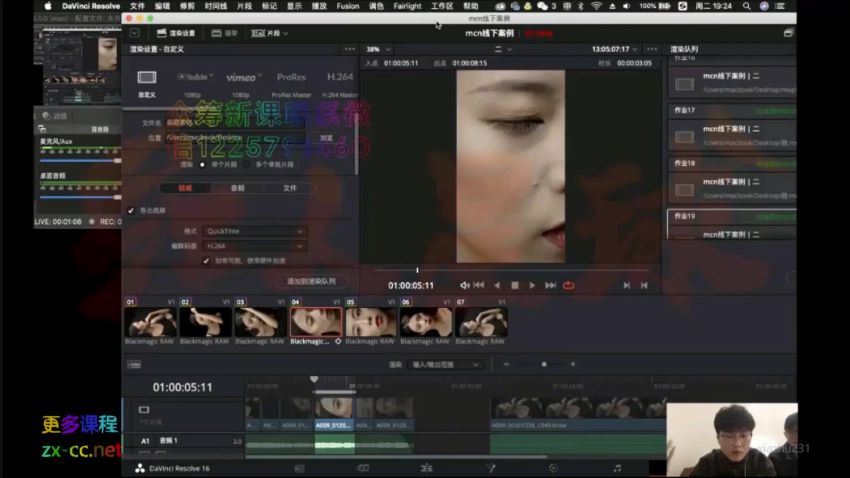The height and width of the screenshot is (478, 850).
Task: Open viewer options three-dot menu
Action: pos(652,49)
